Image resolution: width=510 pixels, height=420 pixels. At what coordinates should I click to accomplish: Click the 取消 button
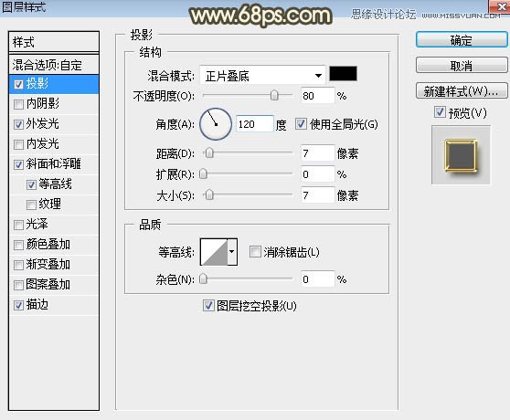pos(462,66)
